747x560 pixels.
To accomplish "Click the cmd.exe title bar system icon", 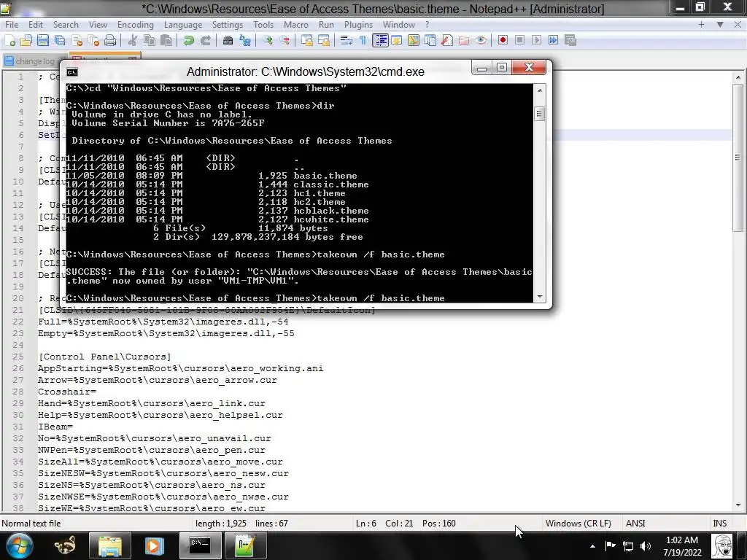I will pos(72,72).
